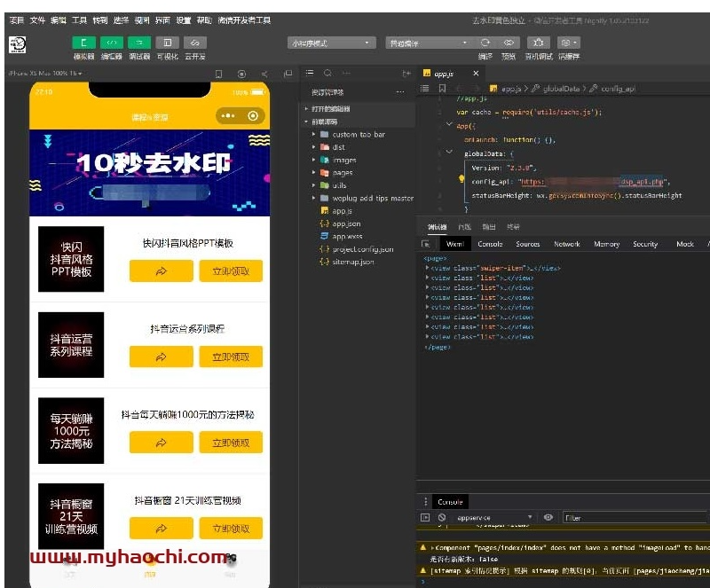Open the 编辑器 (Editor) panel icon
Screen dimensions: 710x588
(x=110, y=42)
